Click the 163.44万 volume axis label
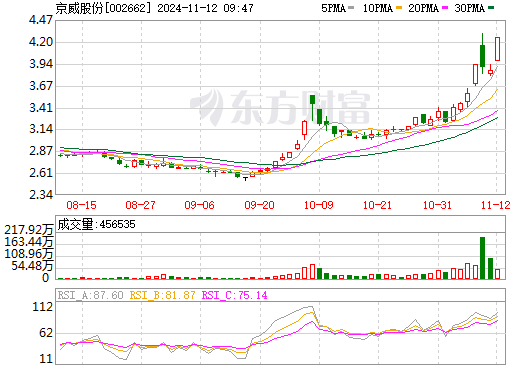This screenshot has width=520, height=365. tap(29, 242)
